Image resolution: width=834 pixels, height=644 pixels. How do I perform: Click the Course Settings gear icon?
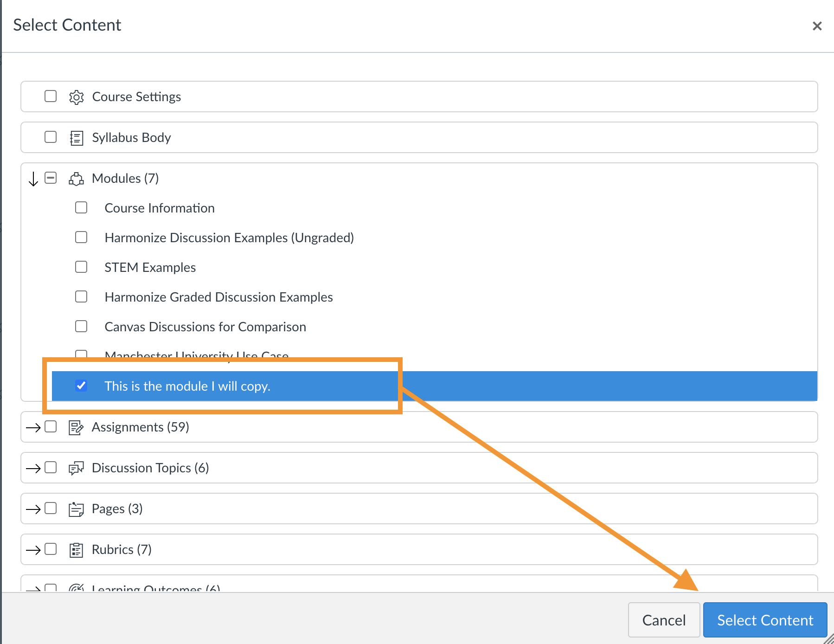pos(76,97)
